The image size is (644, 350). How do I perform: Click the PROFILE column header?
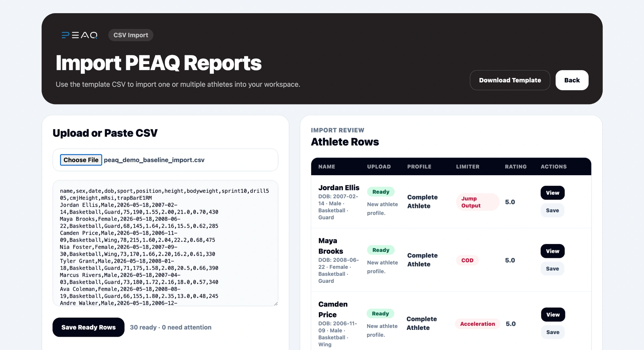coord(419,167)
